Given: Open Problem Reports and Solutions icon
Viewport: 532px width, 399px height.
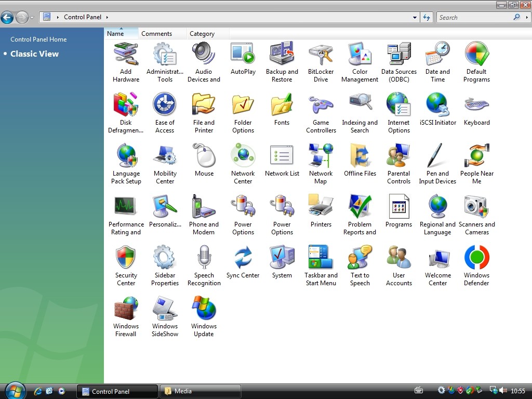Looking at the screenshot, I should pos(360,206).
